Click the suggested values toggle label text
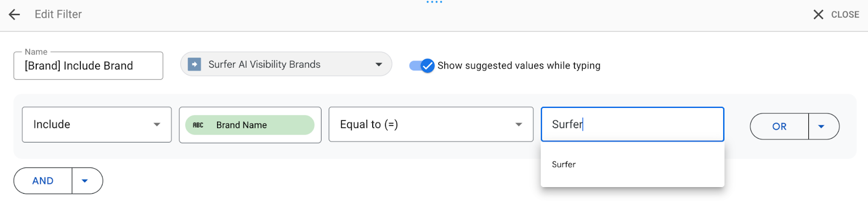This screenshot has width=868, height=218. point(519,66)
